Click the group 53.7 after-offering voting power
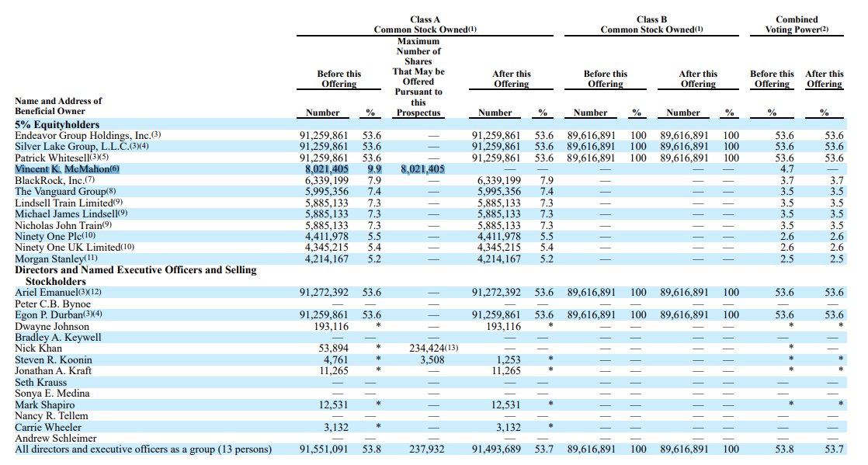Image resolution: width=868 pixels, height=465 pixels. pyautogui.click(x=834, y=449)
